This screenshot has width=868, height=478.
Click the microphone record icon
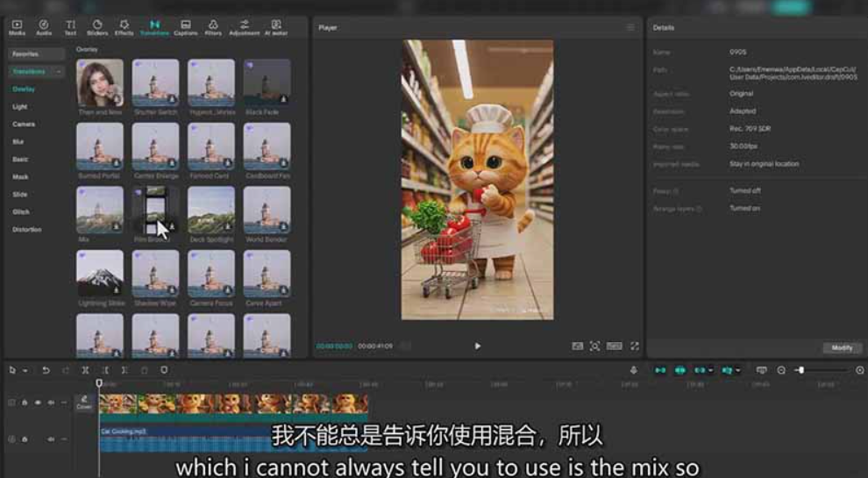point(633,370)
